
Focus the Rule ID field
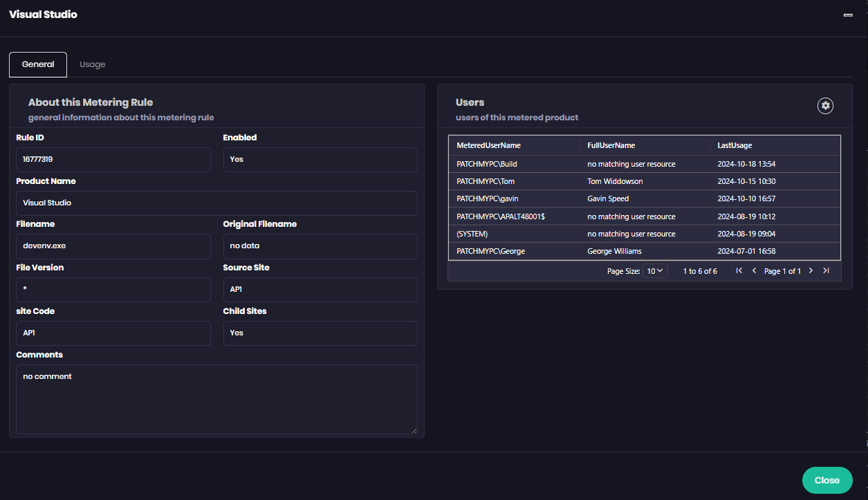click(113, 159)
